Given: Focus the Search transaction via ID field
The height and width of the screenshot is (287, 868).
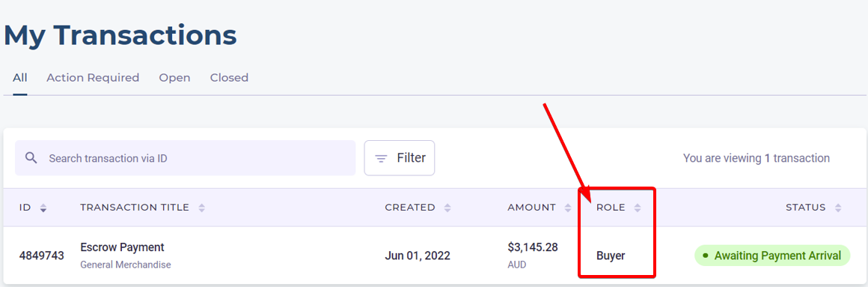Looking at the screenshot, I should (185, 158).
